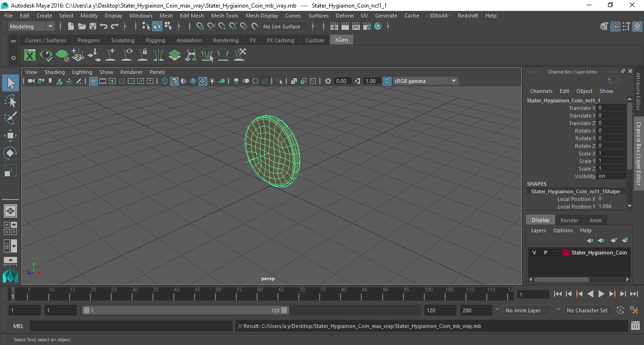644x345 pixels.
Task: Open the Edit Mesh menu
Action: 192,16
